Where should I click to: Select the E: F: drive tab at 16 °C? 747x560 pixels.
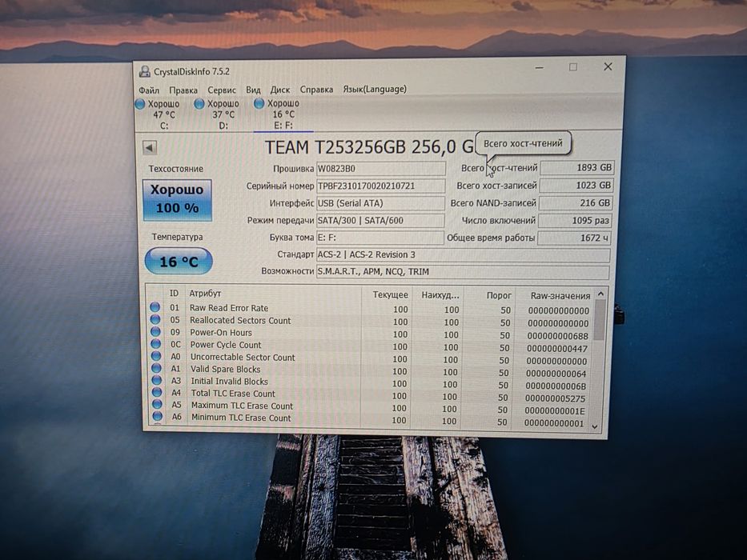(283, 114)
